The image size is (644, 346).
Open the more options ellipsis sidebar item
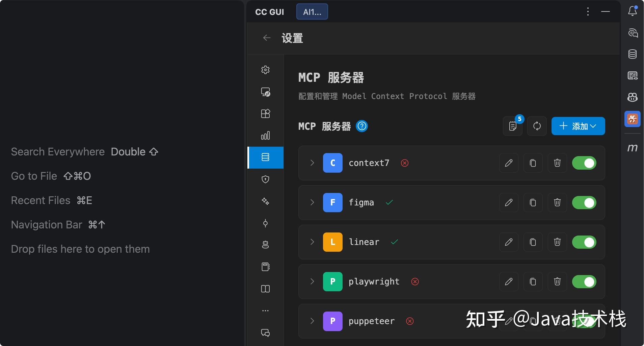click(265, 311)
